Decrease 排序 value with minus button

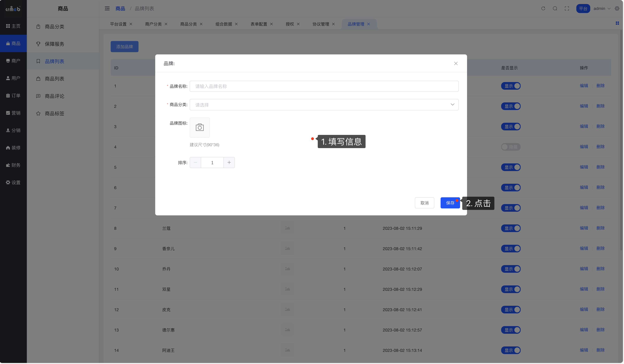(195, 163)
